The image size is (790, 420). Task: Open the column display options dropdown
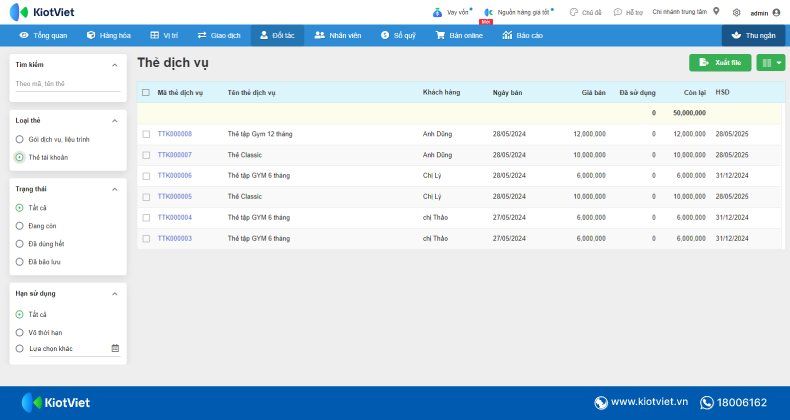coord(771,62)
